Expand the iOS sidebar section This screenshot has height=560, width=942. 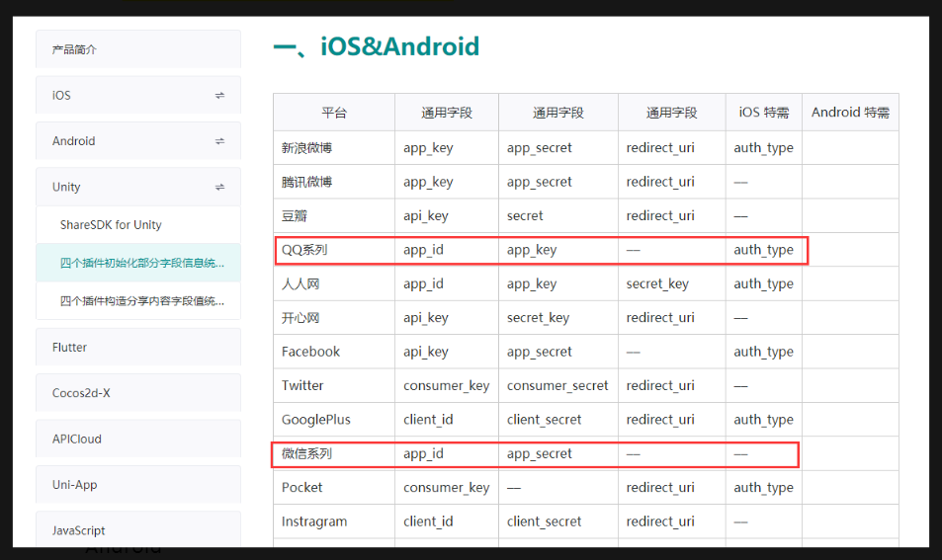click(x=138, y=95)
